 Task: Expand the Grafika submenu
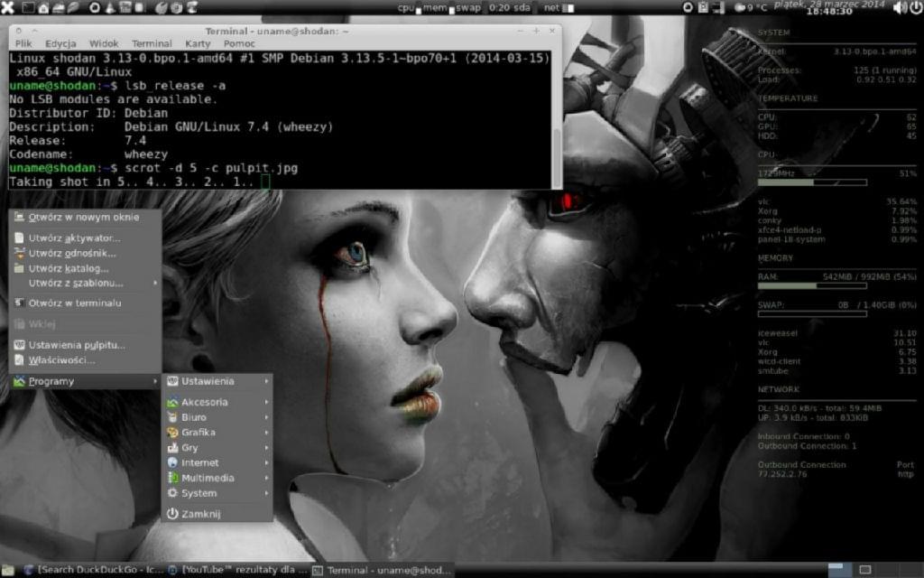(x=217, y=433)
